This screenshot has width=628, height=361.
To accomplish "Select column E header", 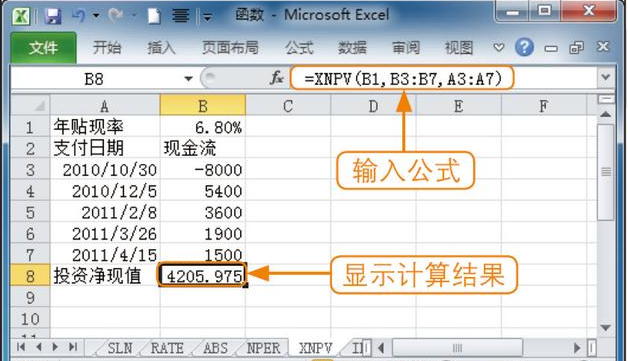I will coord(459,106).
